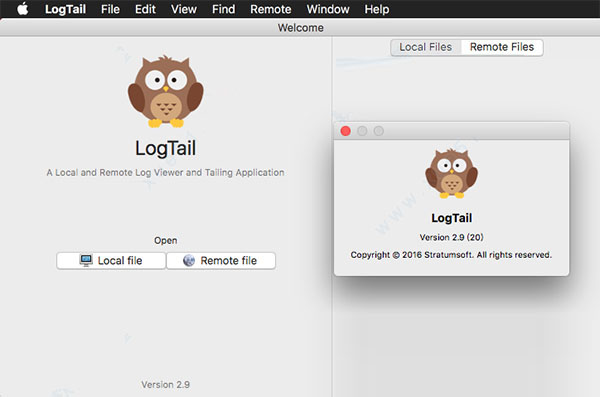Image resolution: width=600 pixels, height=397 pixels.
Task: Switch to the Local Files tab
Action: (x=426, y=47)
